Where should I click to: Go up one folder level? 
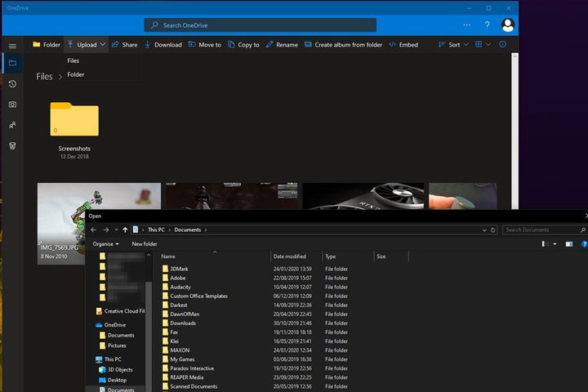click(x=125, y=229)
